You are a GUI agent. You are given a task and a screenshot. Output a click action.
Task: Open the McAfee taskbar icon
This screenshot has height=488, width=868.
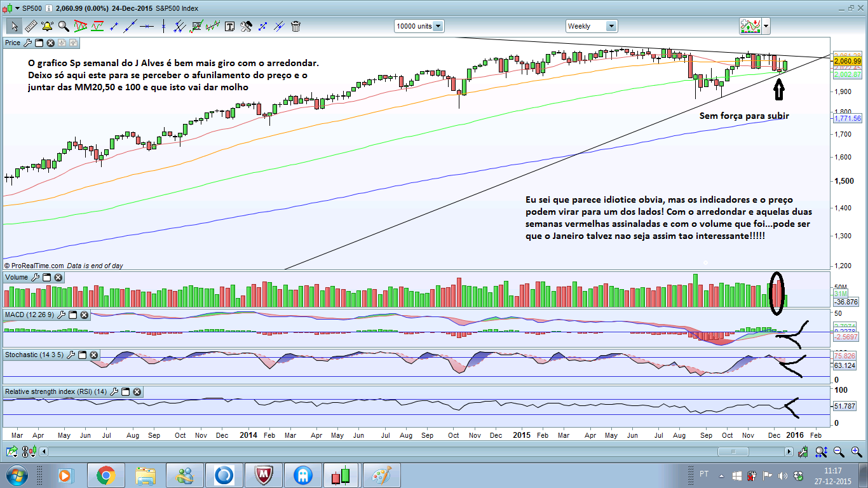click(264, 475)
